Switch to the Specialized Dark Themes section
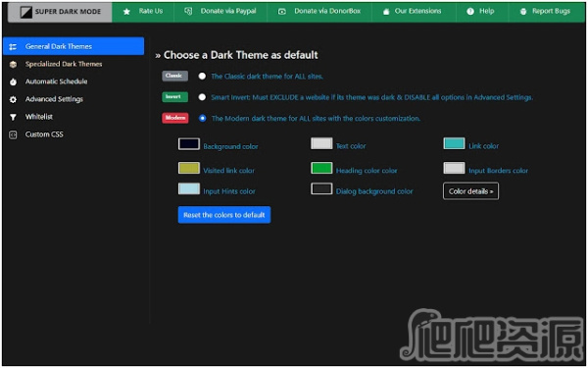This screenshot has width=588, height=368. 73,64
